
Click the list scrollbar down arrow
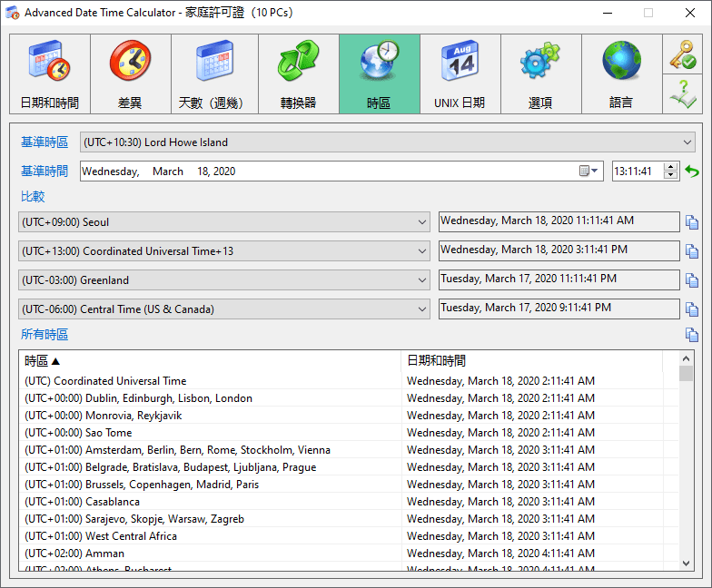(687, 563)
